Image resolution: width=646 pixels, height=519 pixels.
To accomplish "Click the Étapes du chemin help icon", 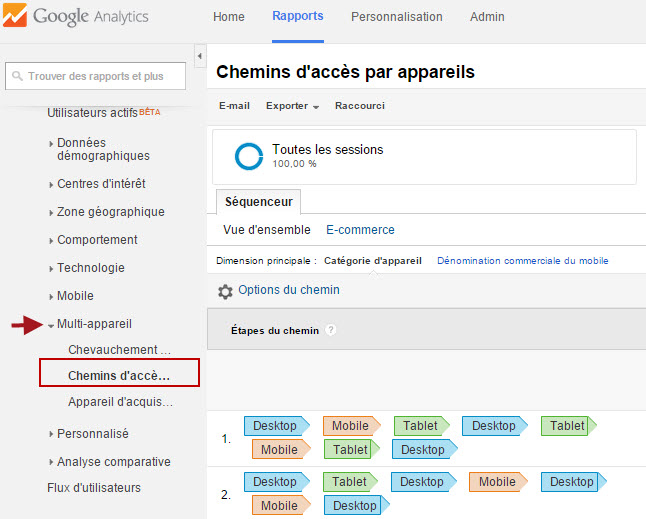I will click(x=330, y=330).
